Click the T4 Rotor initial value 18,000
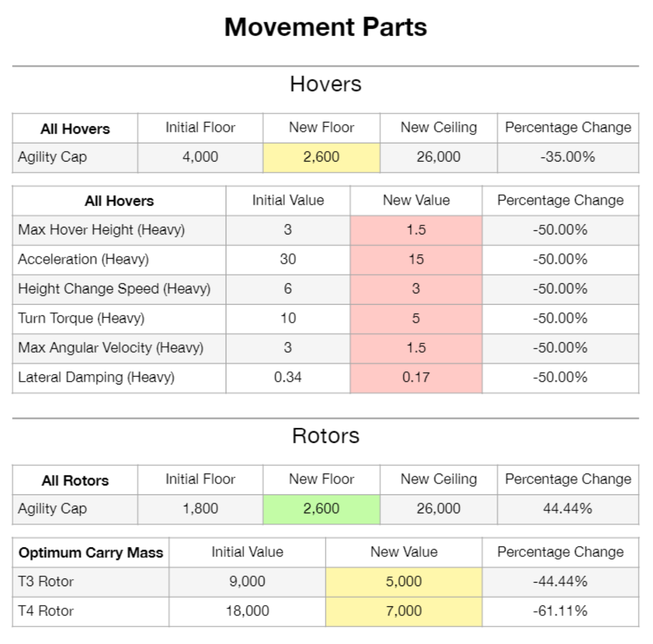The height and width of the screenshot is (644, 653). tap(247, 611)
